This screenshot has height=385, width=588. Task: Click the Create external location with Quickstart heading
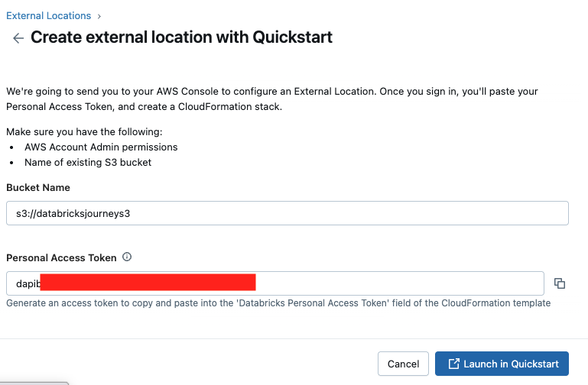tap(181, 37)
